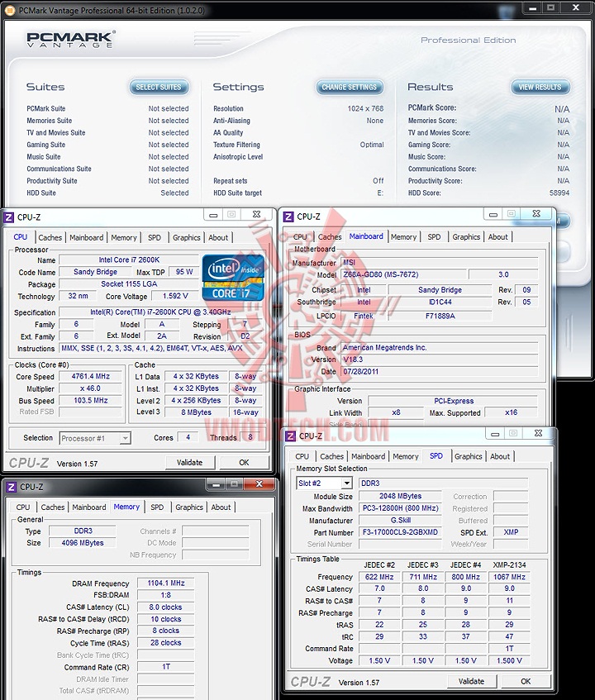Open About tab in the CPU window
595x700 pixels.
(218, 237)
